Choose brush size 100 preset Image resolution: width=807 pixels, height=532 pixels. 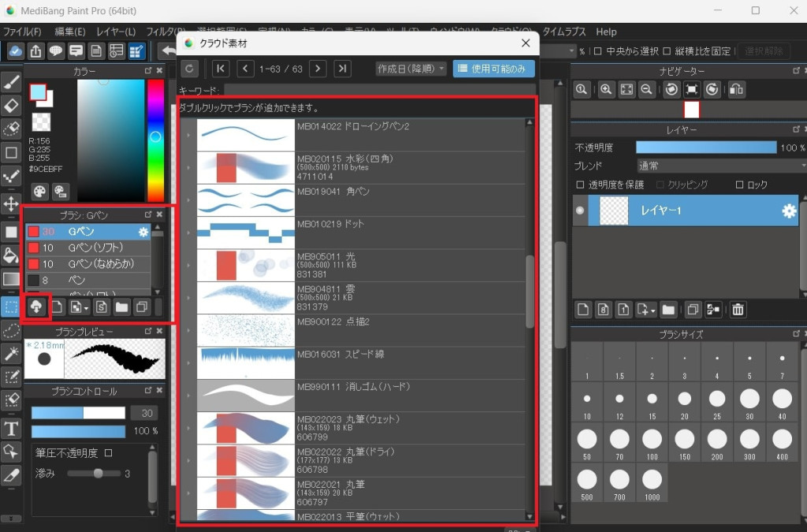coord(652,444)
